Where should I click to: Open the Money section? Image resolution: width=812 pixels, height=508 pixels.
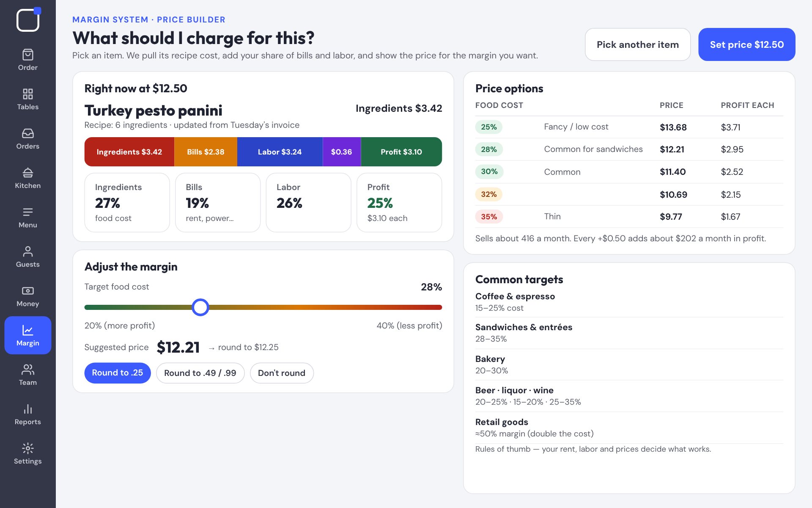click(28, 296)
